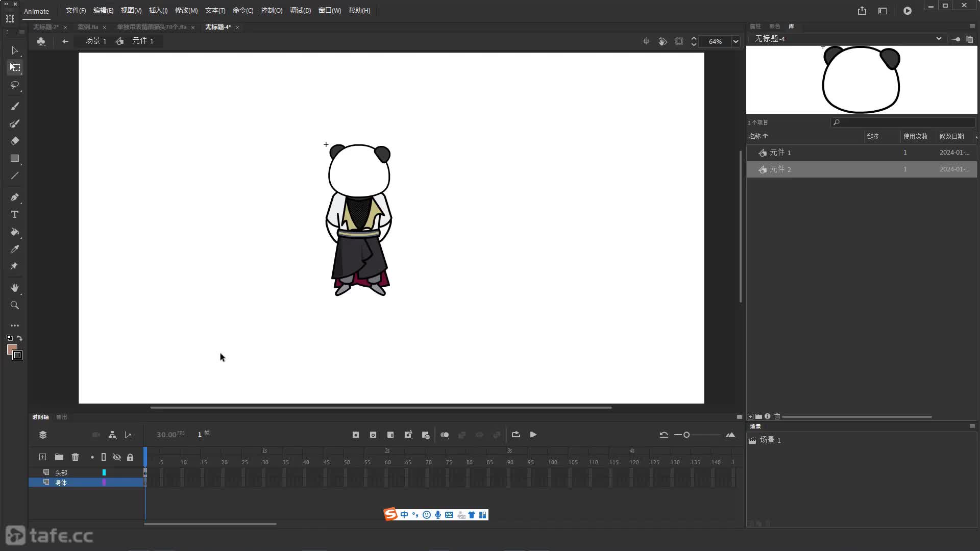Select the Paint Bucket tool
Screen dimensions: 980x551
pyautogui.click(x=15, y=232)
